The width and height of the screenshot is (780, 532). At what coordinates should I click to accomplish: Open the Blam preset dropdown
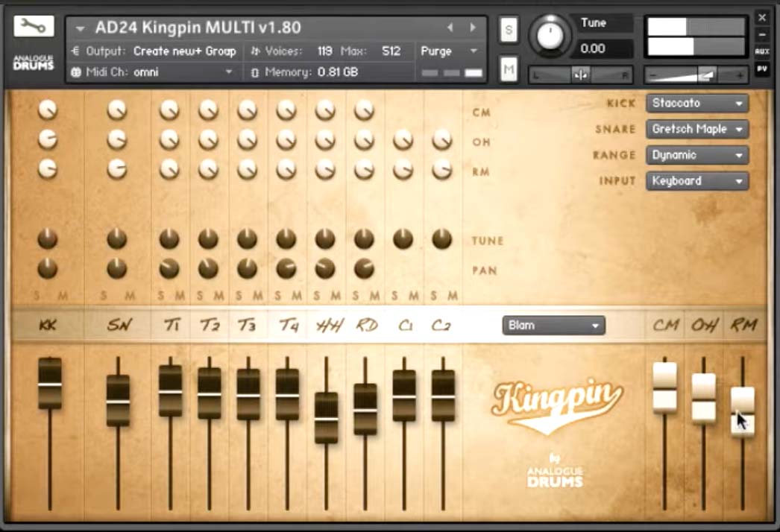coord(553,325)
